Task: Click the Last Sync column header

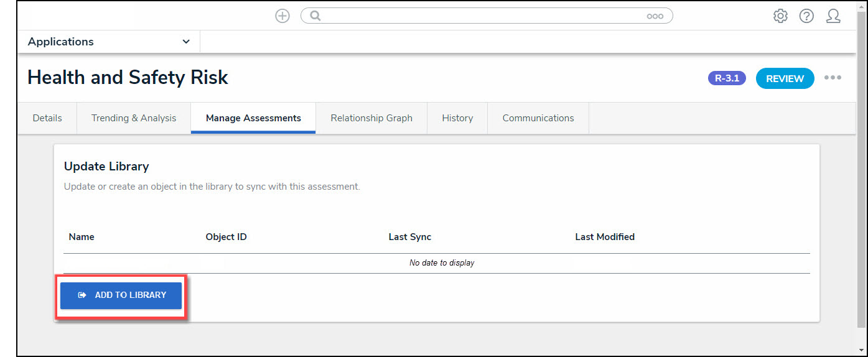Action: click(409, 237)
